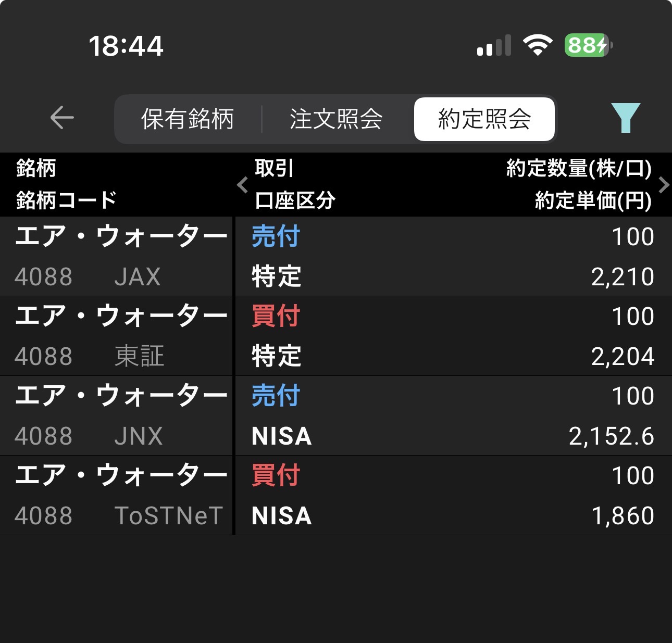Tap 売付 label in JAX row
The width and height of the screenshot is (672, 643).
(276, 236)
